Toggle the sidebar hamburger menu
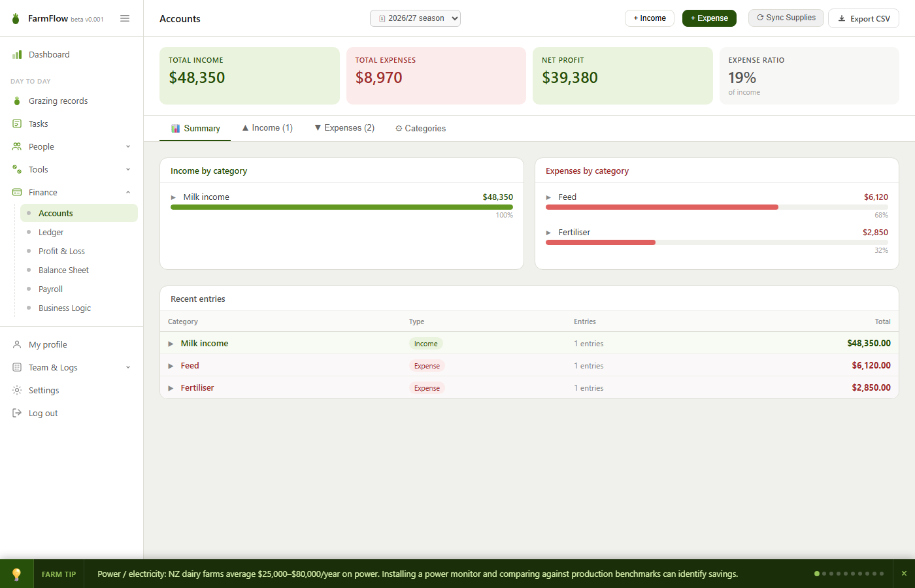The image size is (915, 588). (x=125, y=18)
